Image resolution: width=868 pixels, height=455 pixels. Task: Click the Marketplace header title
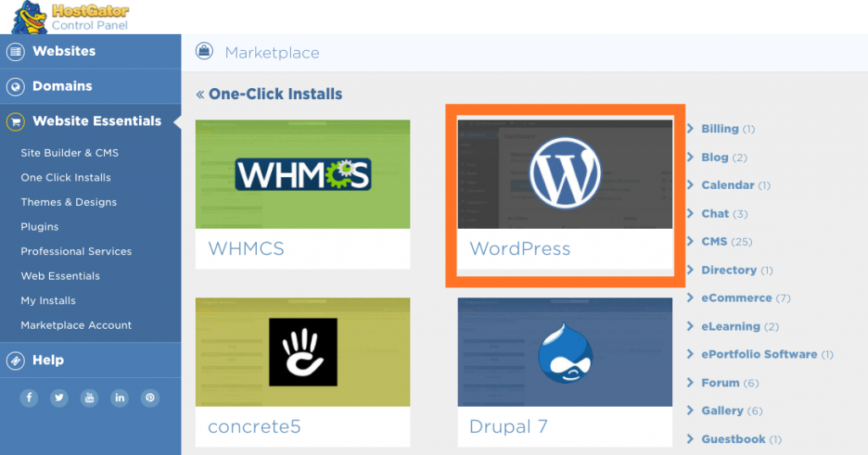tap(272, 53)
